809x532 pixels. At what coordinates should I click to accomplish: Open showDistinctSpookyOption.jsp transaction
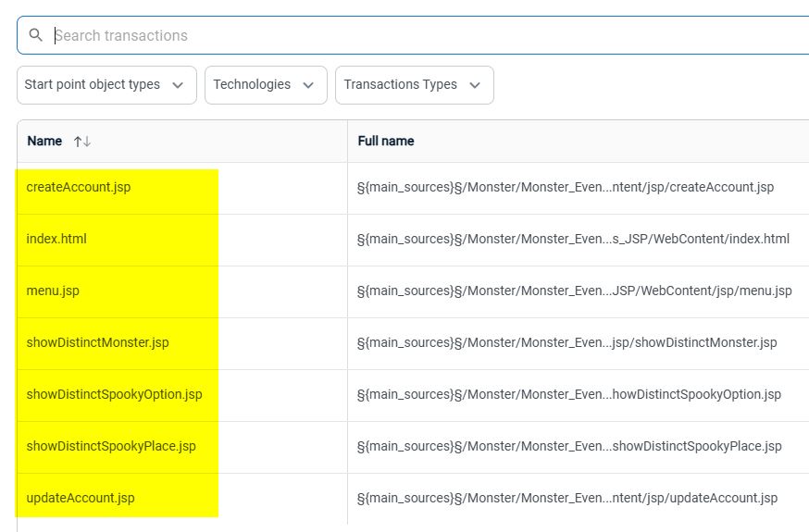pyautogui.click(x=114, y=394)
